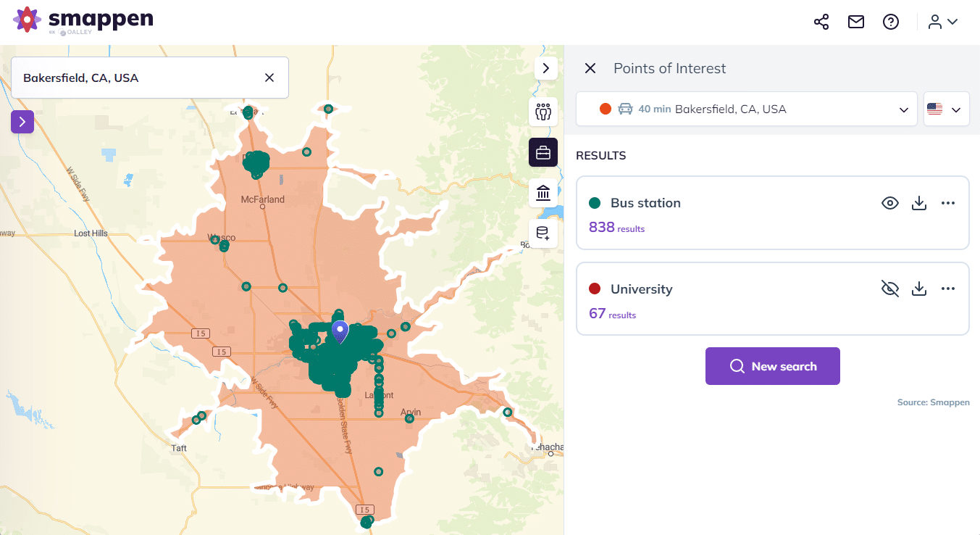Open the share options via share icon

(821, 22)
